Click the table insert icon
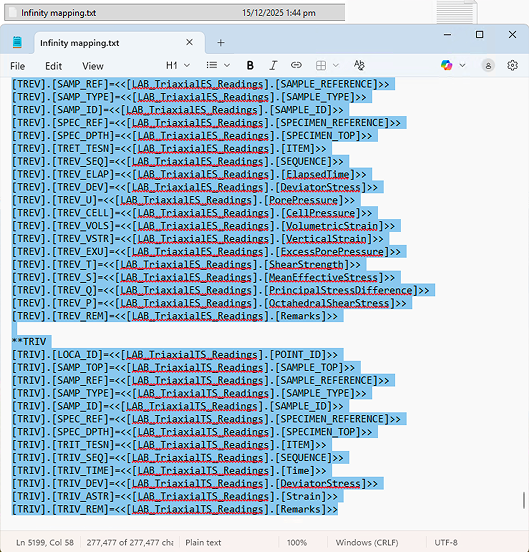 point(321,65)
